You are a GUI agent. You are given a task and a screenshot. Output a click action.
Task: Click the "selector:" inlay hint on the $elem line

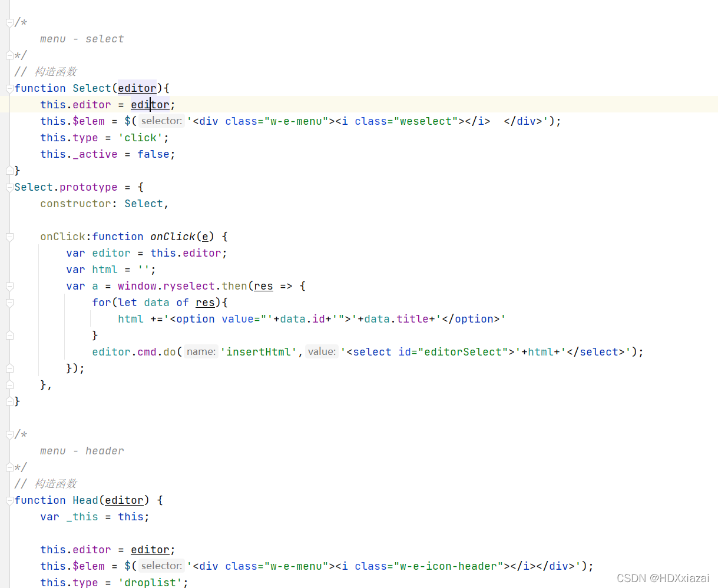(x=161, y=121)
